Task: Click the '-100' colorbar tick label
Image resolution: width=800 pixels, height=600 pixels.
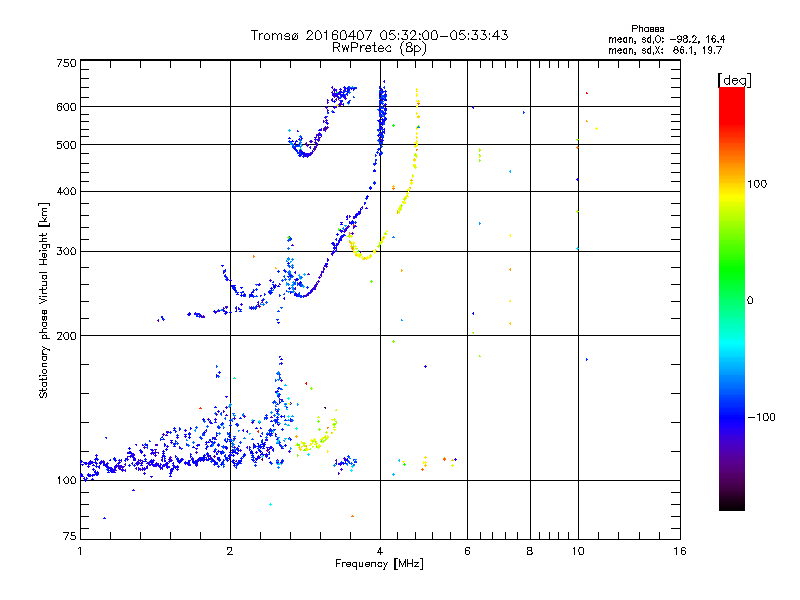Action: [x=761, y=417]
